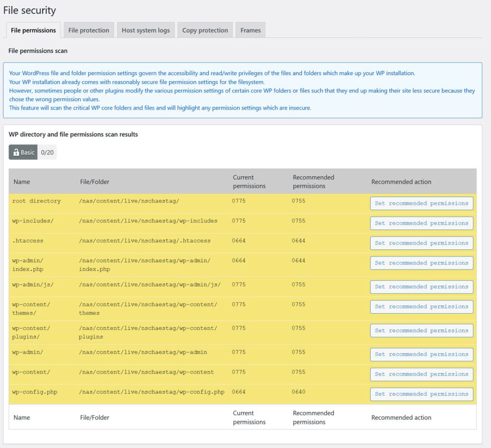Set recommended permissions for wp-config.php
This screenshot has width=491, height=448.
pyautogui.click(x=421, y=393)
